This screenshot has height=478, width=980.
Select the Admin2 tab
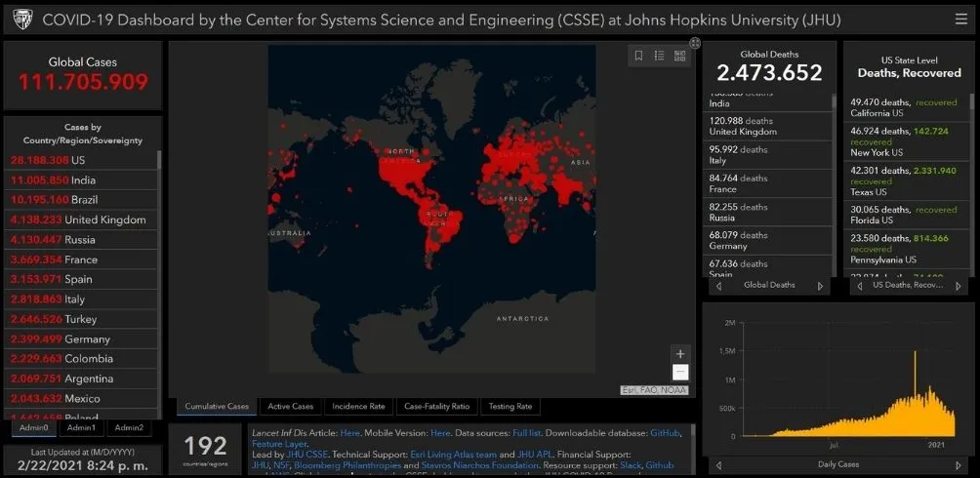click(129, 427)
